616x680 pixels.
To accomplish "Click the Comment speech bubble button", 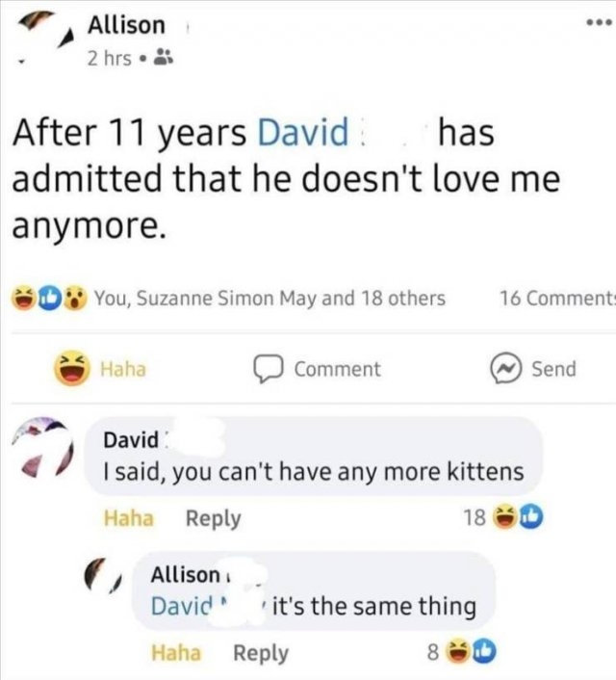I will (x=318, y=368).
